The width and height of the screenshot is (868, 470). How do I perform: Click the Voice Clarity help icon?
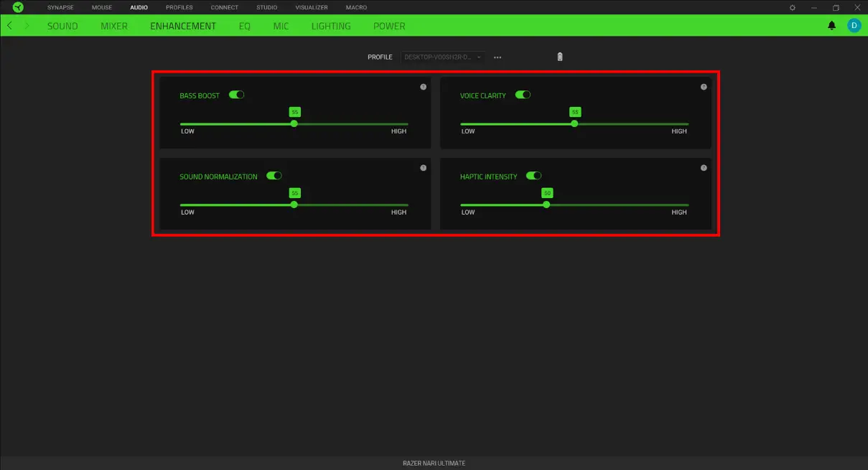pos(704,87)
